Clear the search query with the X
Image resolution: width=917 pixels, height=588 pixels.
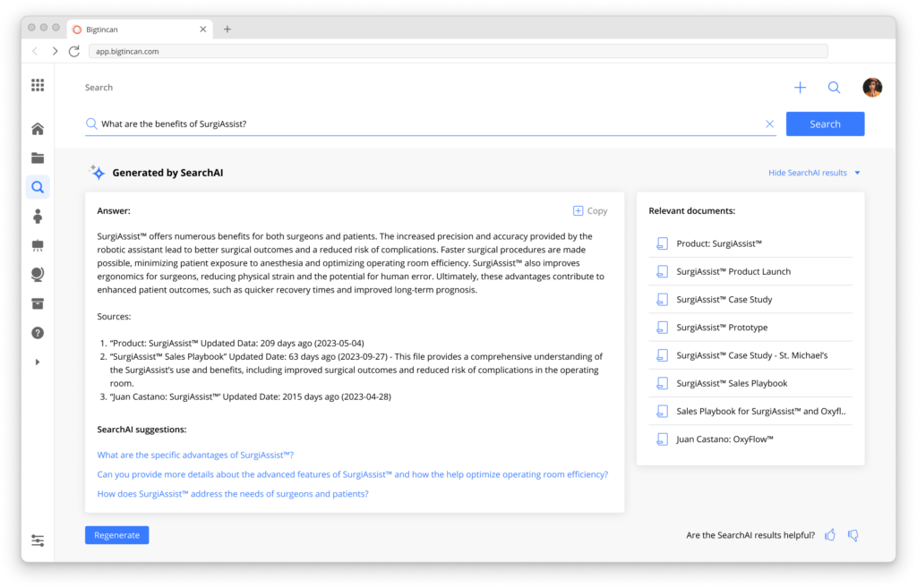[x=769, y=124]
